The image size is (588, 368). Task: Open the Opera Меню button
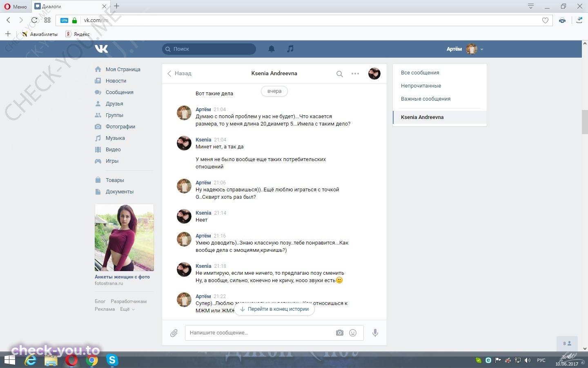point(16,7)
